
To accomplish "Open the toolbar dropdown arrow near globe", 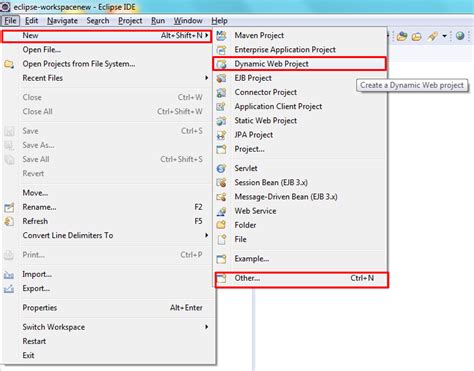I will pyautogui.click(x=444, y=36).
